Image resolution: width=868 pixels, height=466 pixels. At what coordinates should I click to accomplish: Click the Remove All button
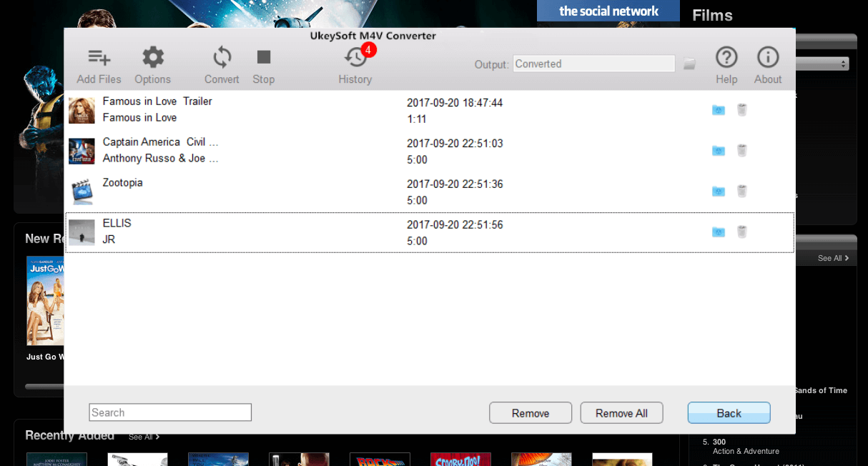pos(621,413)
